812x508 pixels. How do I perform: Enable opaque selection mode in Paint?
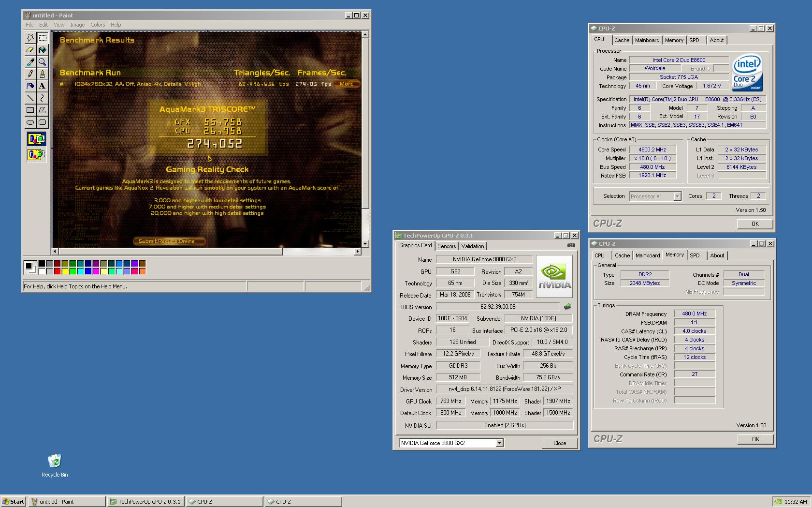pyautogui.click(x=36, y=139)
